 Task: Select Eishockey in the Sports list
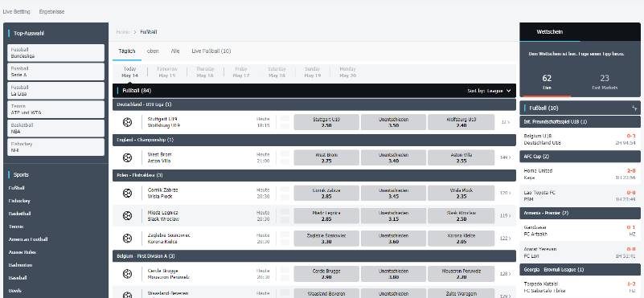pos(19,201)
